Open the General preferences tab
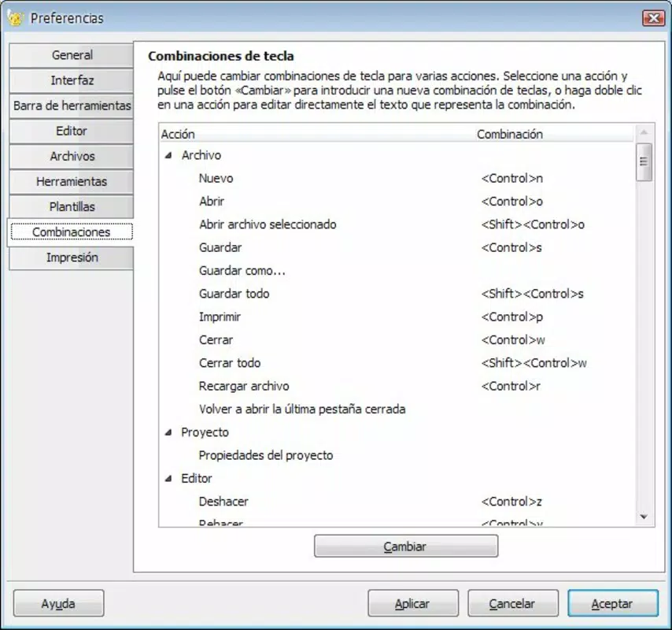Image resolution: width=672 pixels, height=630 pixels. tap(72, 55)
